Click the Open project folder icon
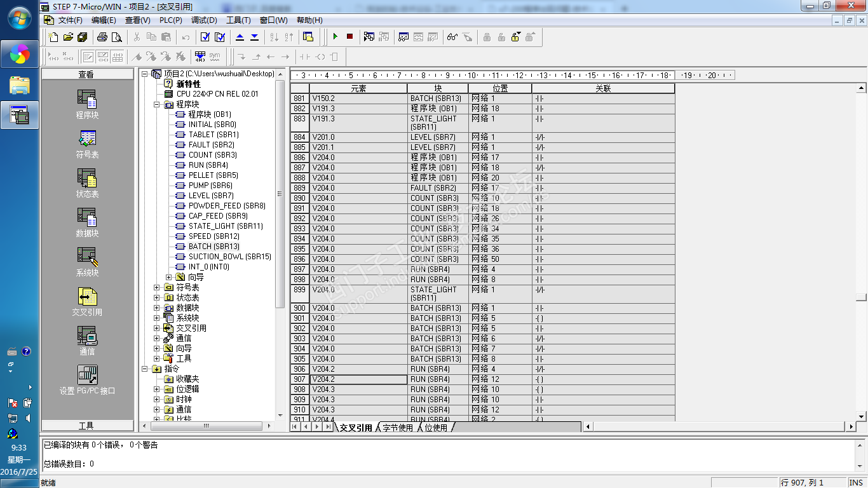 pos(68,37)
